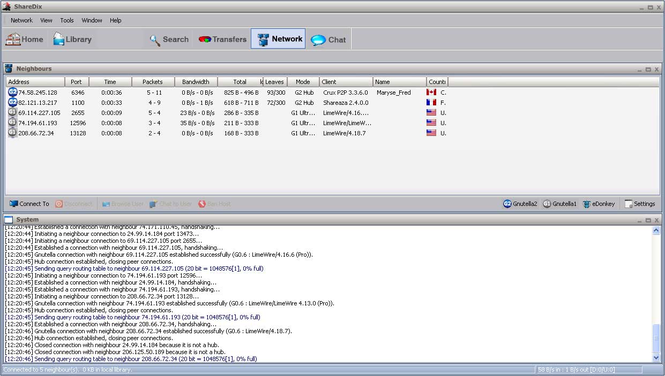Click the Connect To button

(x=29, y=204)
